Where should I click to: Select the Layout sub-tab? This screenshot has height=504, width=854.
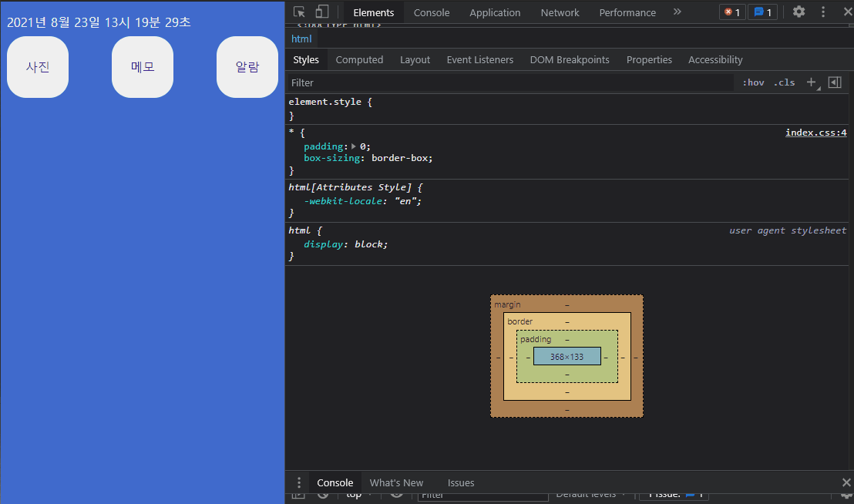(415, 60)
